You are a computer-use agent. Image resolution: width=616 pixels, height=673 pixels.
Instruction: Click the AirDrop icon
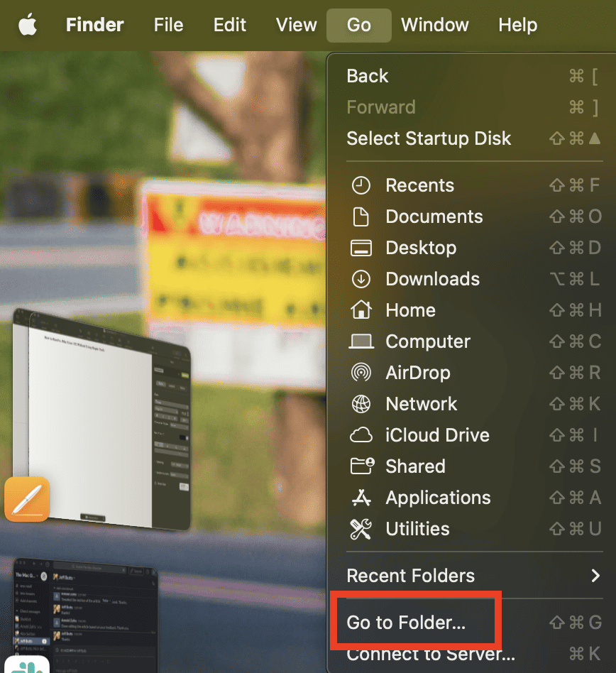[361, 373]
